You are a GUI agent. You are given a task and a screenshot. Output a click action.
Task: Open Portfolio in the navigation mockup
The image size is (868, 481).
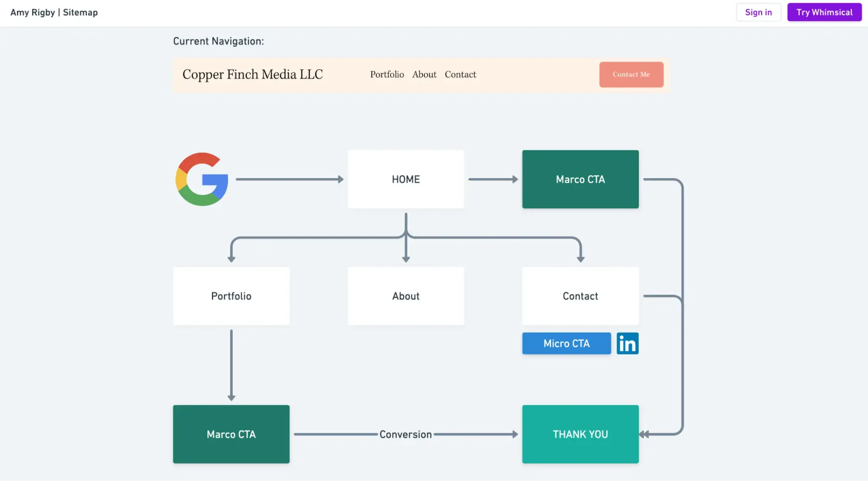pos(387,74)
